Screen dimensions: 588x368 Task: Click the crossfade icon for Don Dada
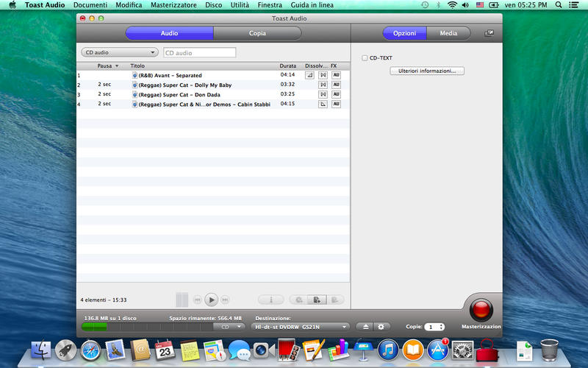click(323, 94)
